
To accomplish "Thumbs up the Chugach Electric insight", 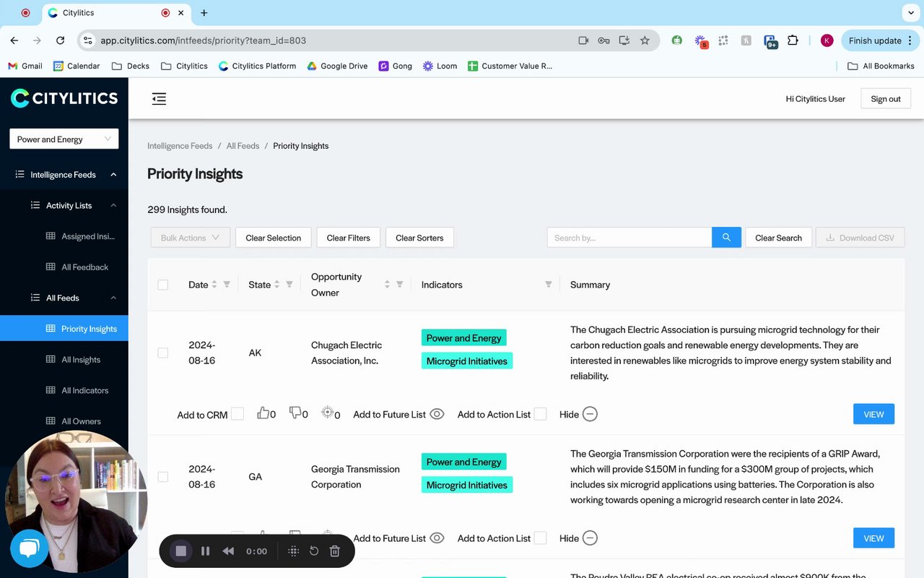I will click(263, 413).
